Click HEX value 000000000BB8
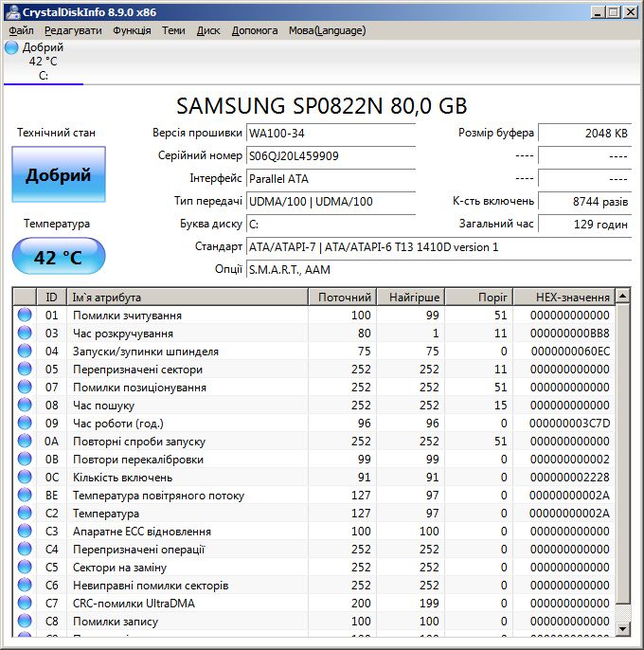The width and height of the screenshot is (644, 650). pos(570,334)
